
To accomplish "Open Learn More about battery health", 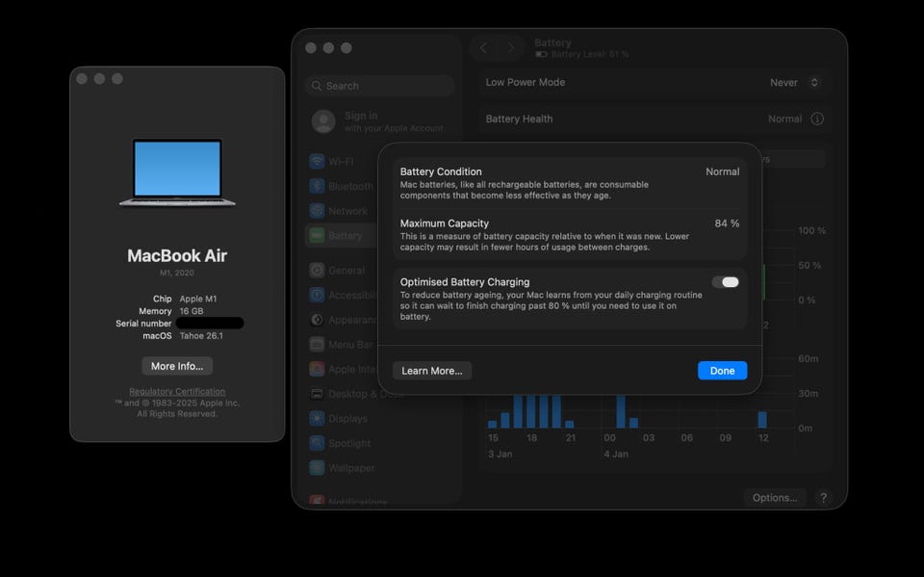I will click(x=432, y=371).
